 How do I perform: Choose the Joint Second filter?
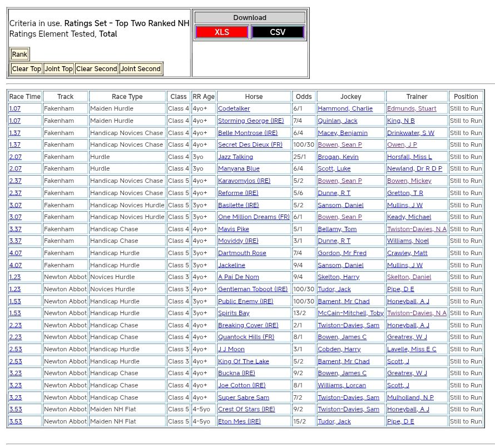140,69
